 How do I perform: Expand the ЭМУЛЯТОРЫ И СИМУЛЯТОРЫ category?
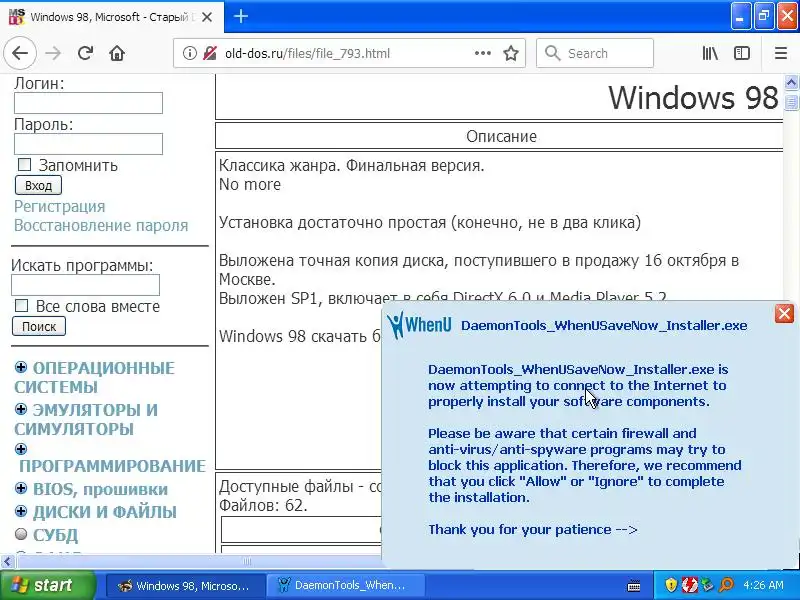click(x=21, y=409)
